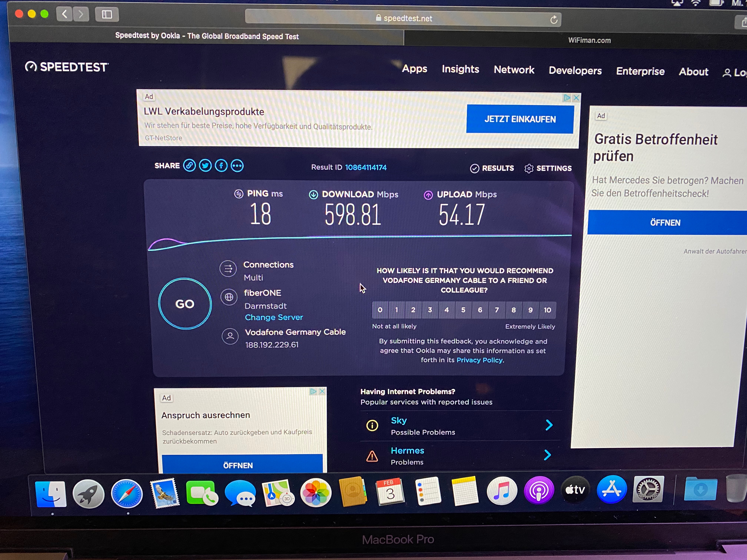Open more share options icon
The height and width of the screenshot is (560, 747).
[x=237, y=166]
